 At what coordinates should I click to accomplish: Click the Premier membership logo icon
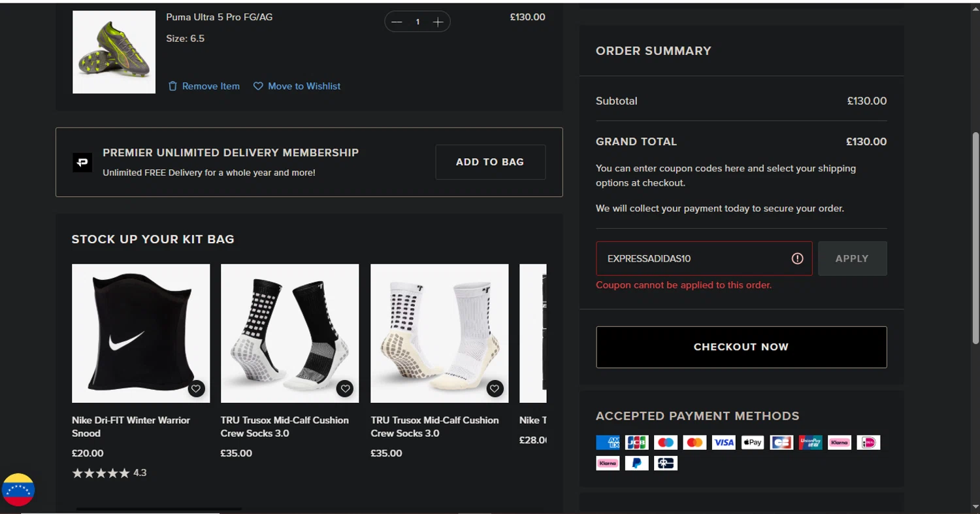82,162
